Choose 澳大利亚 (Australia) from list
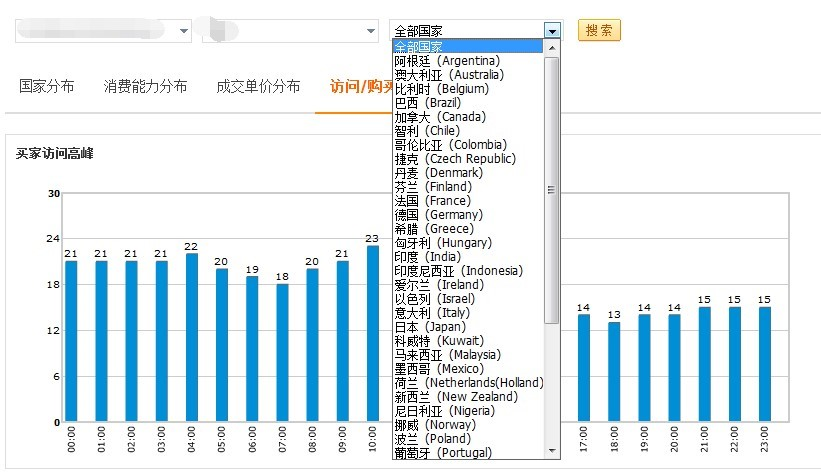The width and height of the screenshot is (821, 476). click(x=468, y=75)
